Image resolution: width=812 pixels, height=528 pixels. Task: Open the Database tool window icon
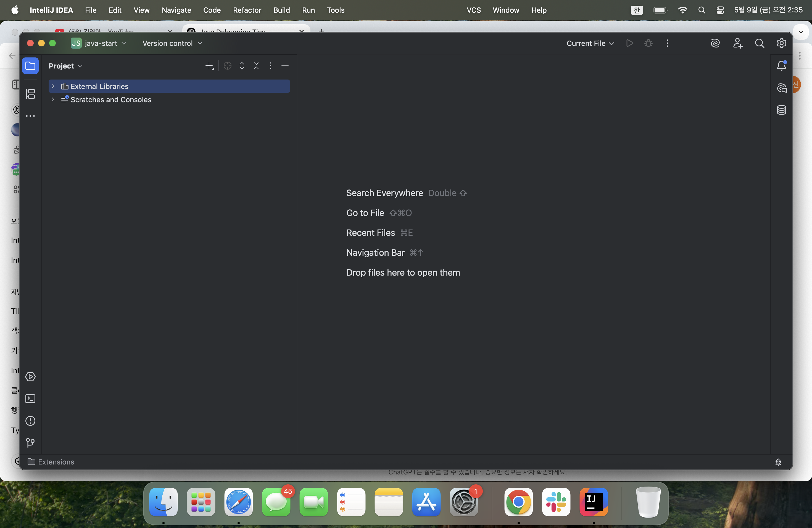781,110
